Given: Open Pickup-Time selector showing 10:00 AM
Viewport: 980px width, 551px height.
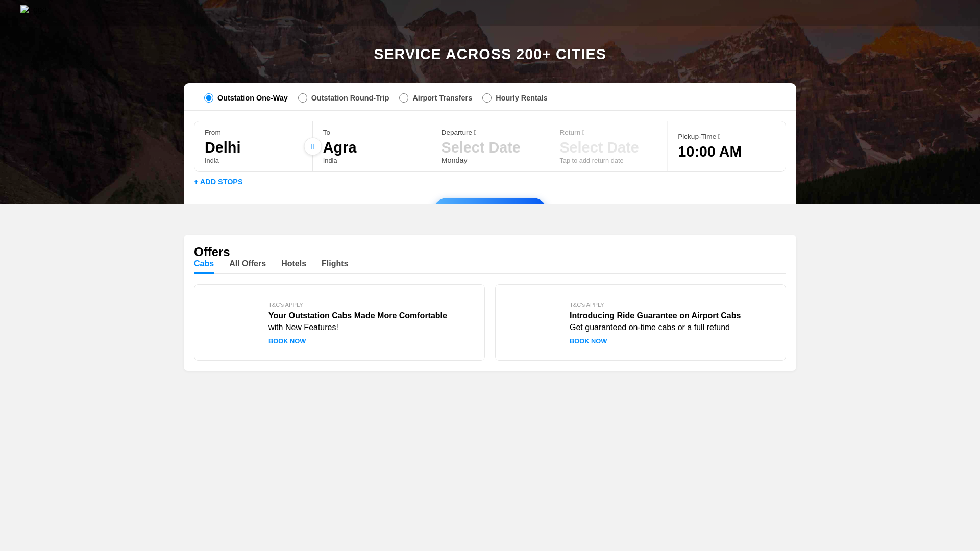Looking at the screenshot, I should pos(726,146).
